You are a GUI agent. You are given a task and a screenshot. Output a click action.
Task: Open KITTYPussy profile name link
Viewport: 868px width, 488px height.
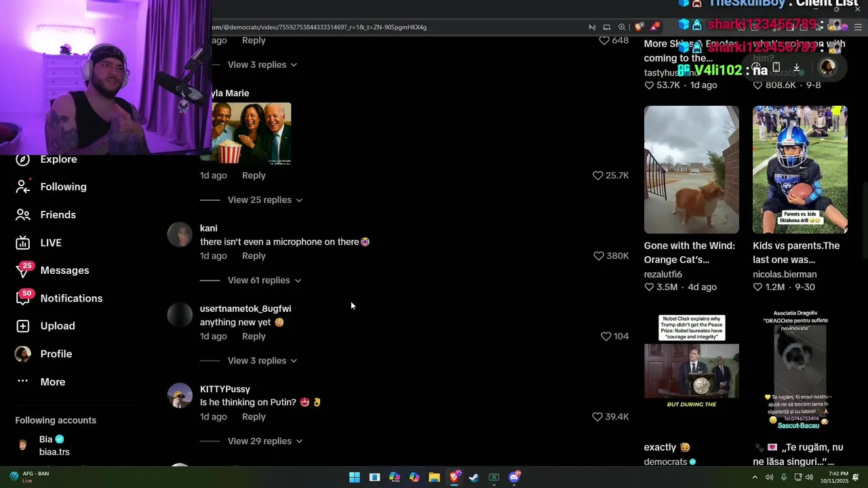pyautogui.click(x=225, y=389)
